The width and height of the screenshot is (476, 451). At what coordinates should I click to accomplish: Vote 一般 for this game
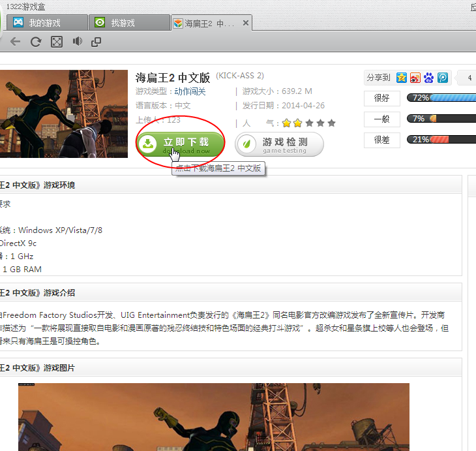(x=382, y=119)
